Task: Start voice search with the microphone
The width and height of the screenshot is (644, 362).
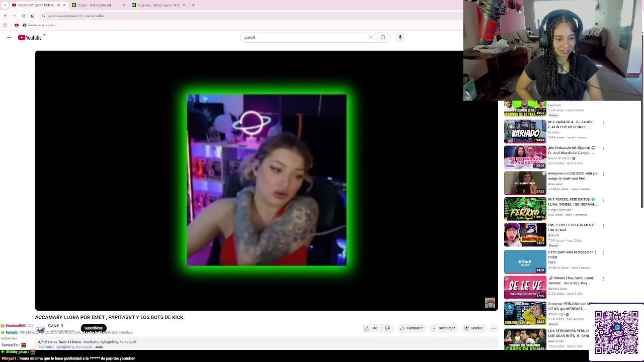Action: pos(400,37)
